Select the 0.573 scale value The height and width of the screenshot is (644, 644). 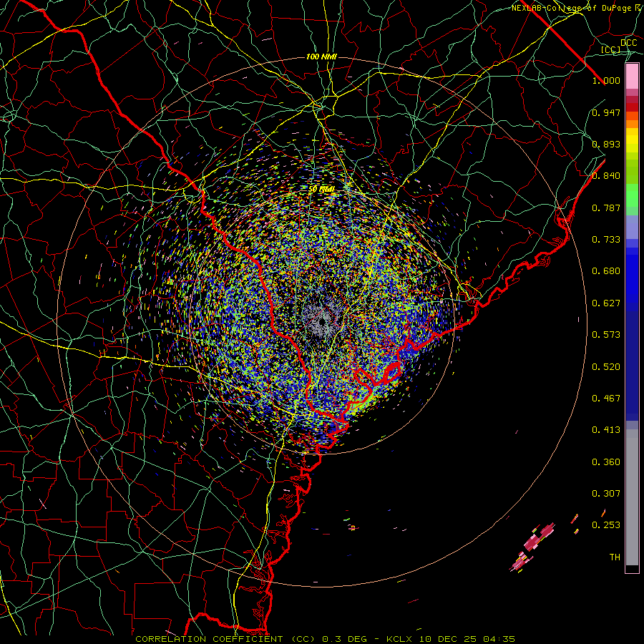pyautogui.click(x=606, y=335)
